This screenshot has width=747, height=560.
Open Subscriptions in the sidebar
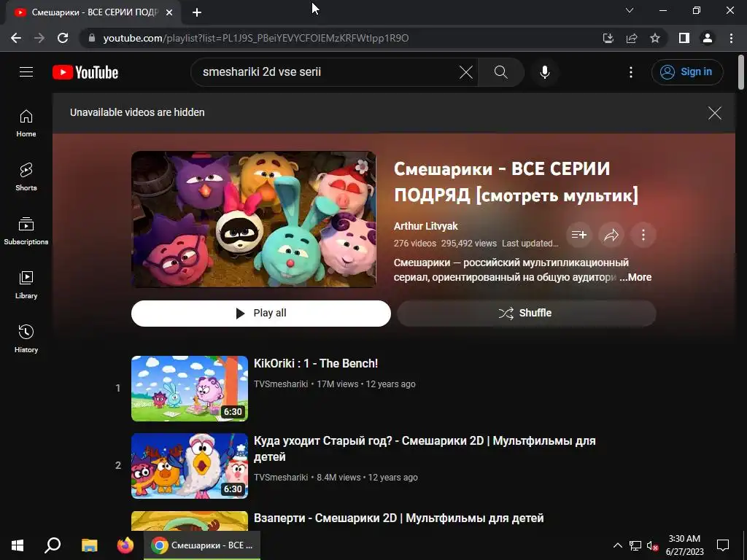pyautogui.click(x=26, y=231)
